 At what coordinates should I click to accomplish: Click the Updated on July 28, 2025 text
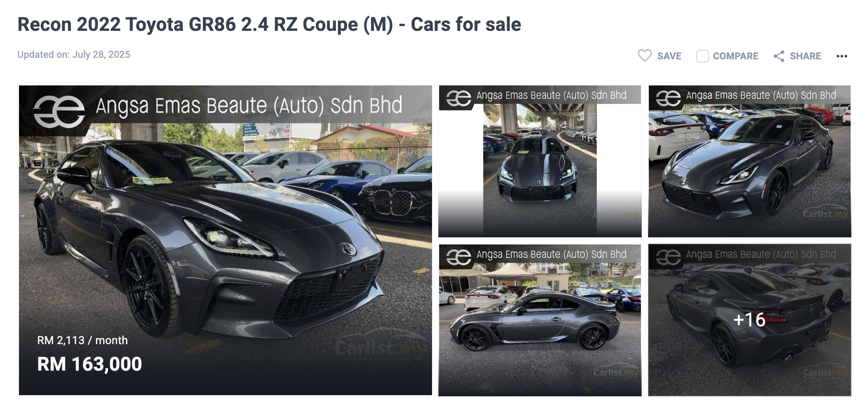click(74, 55)
